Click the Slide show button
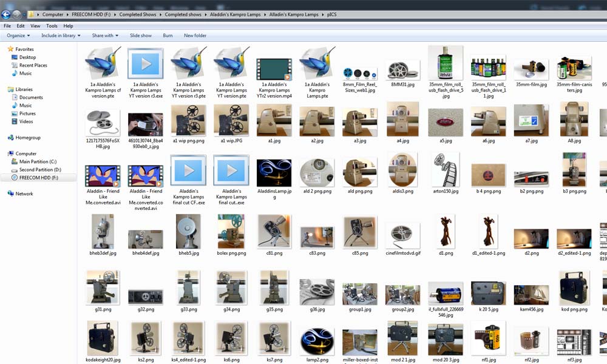The width and height of the screenshot is (607, 364). click(141, 36)
